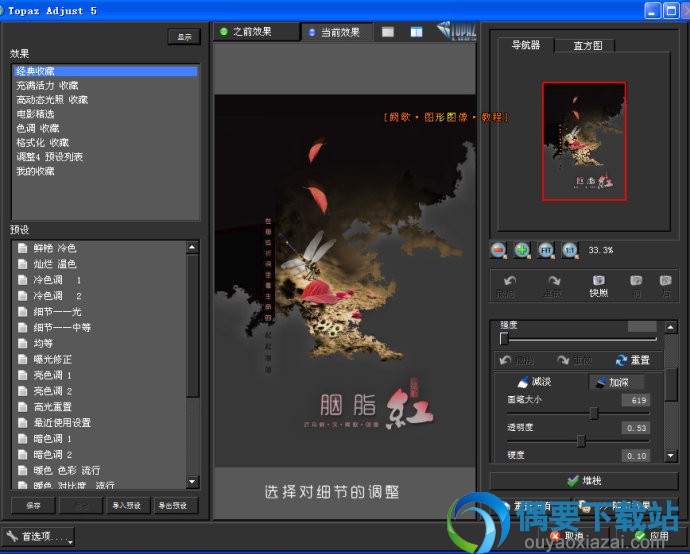Open the 首选项 preferences dropdown
This screenshot has height=554, width=690.
pos(38,536)
